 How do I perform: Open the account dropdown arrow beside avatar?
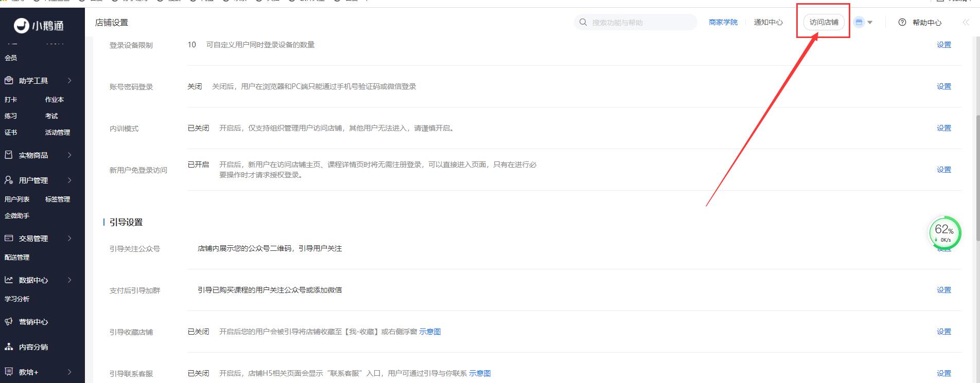point(870,22)
